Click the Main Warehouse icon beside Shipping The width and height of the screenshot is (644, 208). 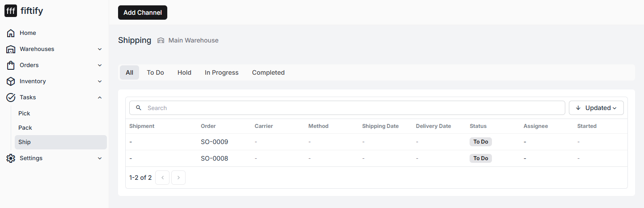[161, 40]
